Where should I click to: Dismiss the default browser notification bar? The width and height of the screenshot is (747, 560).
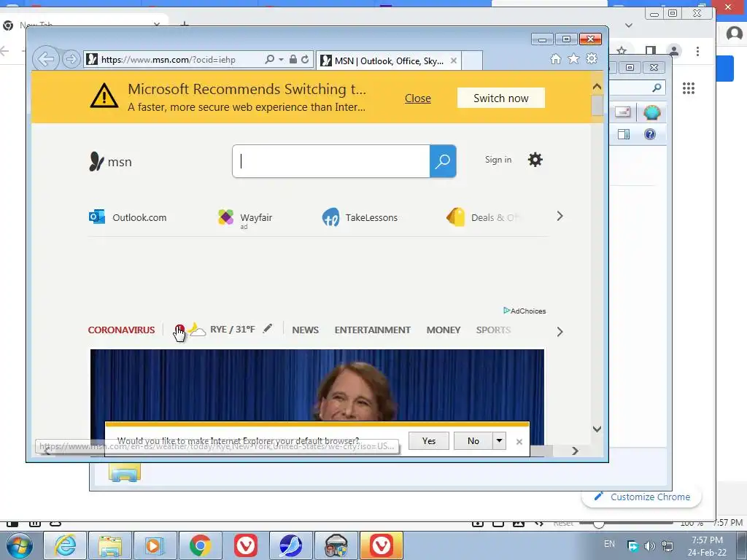point(519,442)
